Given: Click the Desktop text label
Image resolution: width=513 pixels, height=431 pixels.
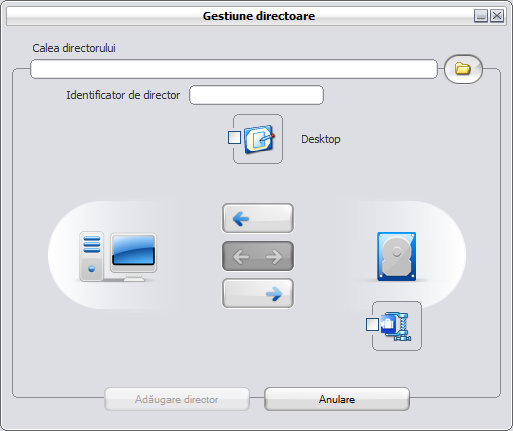Looking at the screenshot, I should tap(321, 139).
